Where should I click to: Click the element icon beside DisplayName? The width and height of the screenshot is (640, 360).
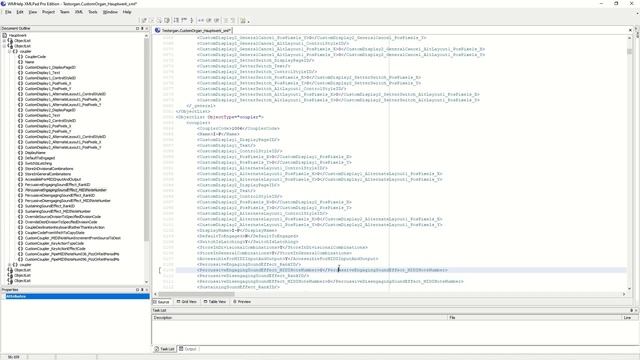tap(20, 153)
